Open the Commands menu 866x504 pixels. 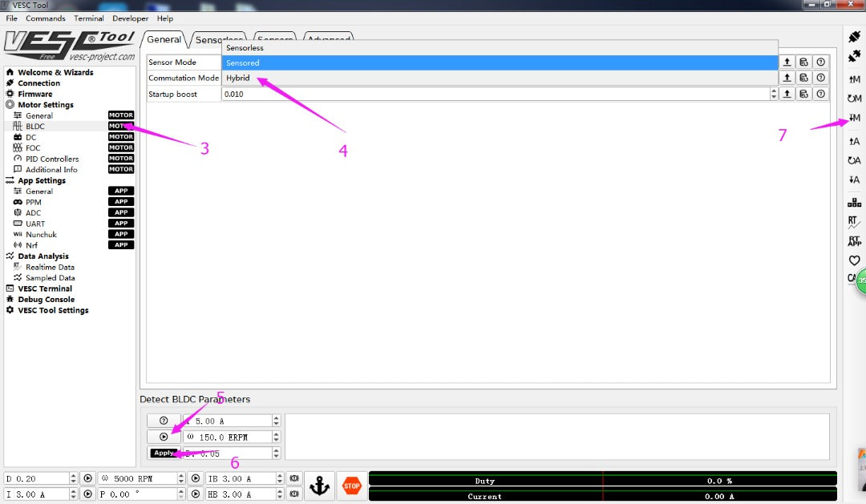point(45,18)
